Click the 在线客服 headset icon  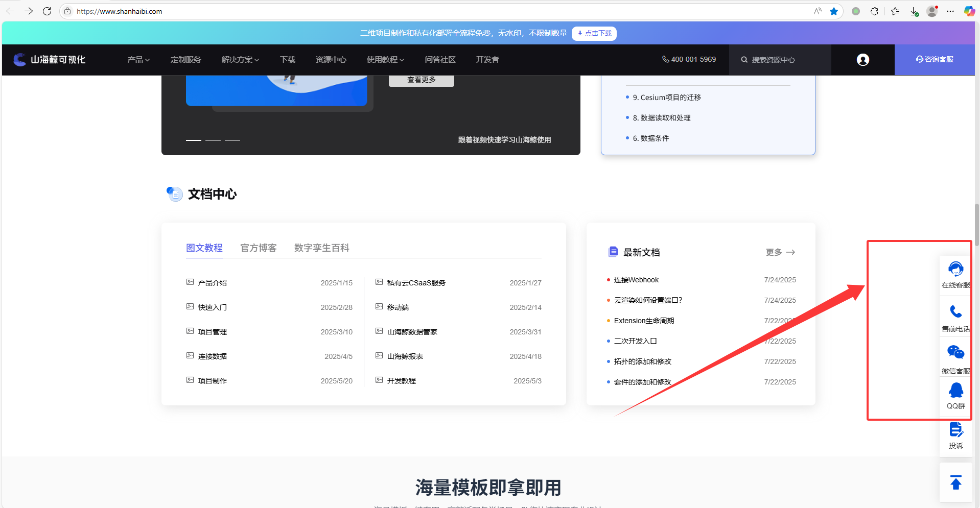(955, 269)
